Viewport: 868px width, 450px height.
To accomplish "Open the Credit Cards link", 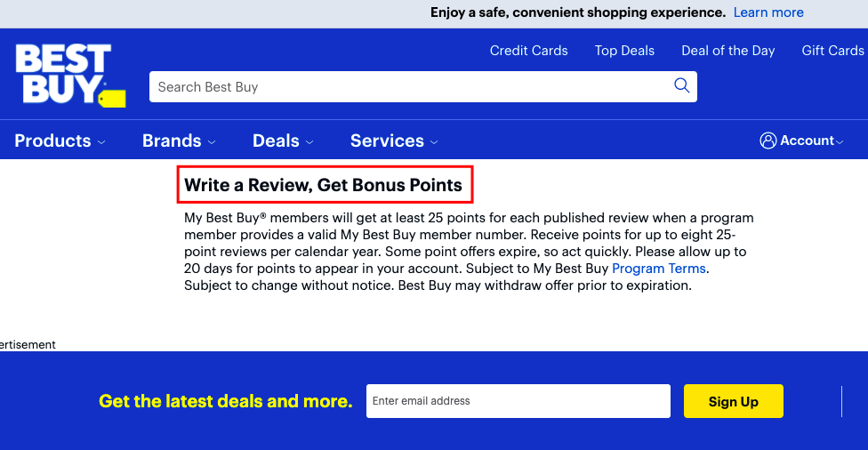I will pyautogui.click(x=528, y=51).
